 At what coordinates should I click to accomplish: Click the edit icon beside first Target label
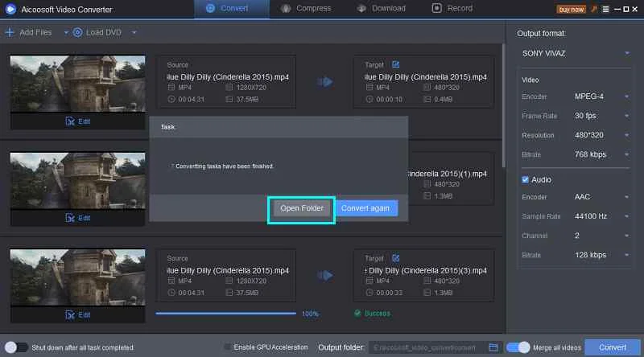[395, 64]
